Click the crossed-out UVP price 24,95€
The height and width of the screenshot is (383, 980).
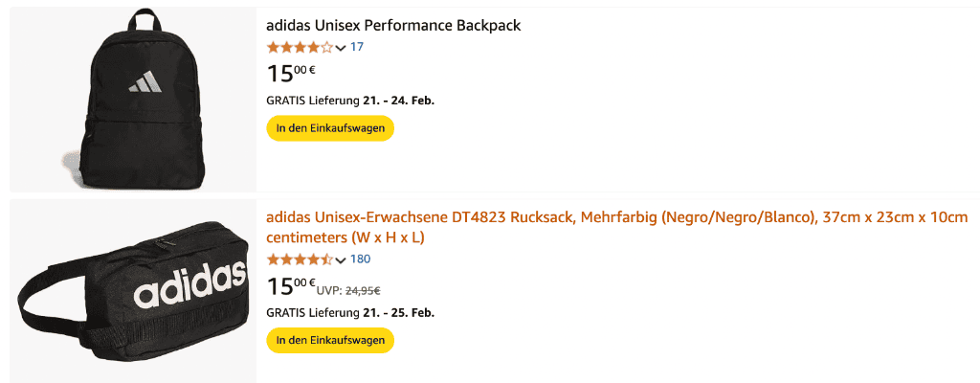(x=363, y=290)
